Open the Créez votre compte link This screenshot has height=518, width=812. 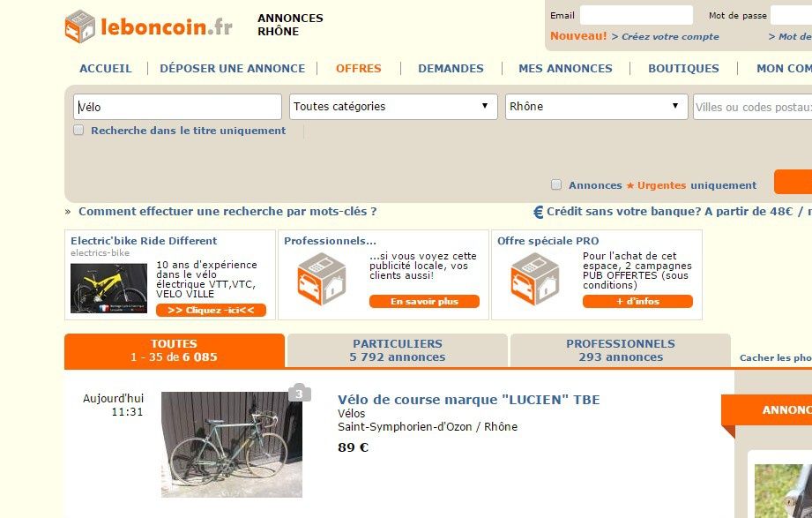[670, 37]
